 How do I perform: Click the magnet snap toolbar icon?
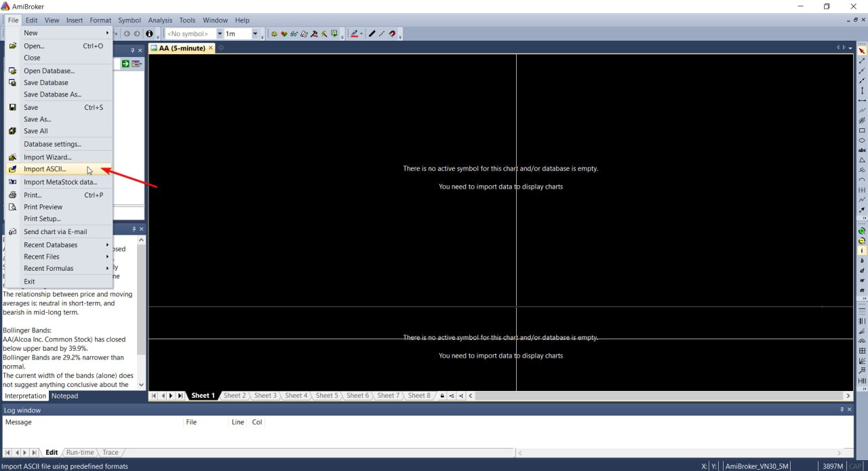[391, 33]
